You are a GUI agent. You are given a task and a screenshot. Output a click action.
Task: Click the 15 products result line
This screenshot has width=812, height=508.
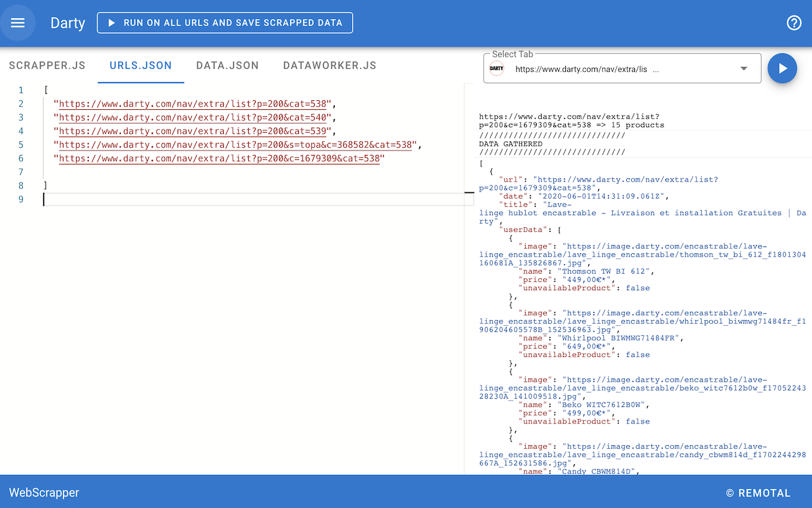pyautogui.click(x=572, y=121)
